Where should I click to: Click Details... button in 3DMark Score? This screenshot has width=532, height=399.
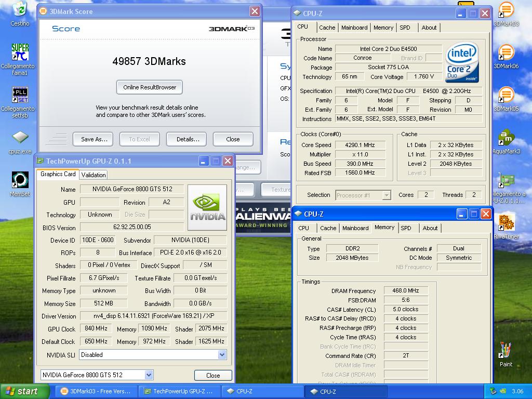click(x=188, y=139)
